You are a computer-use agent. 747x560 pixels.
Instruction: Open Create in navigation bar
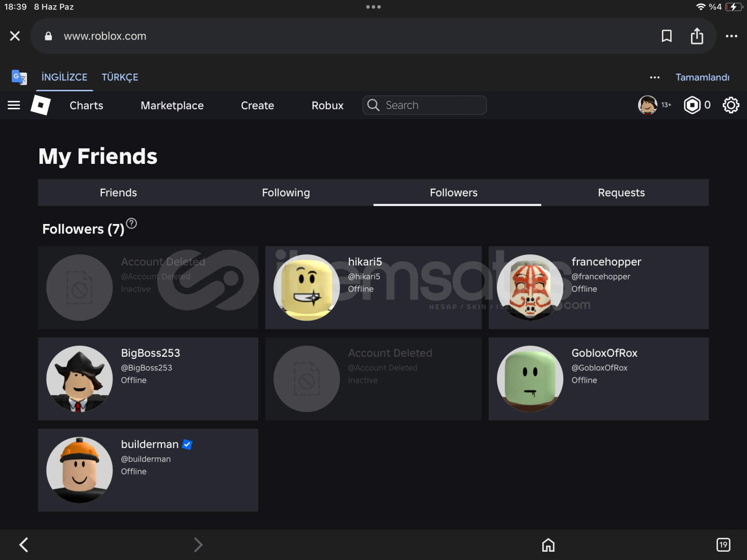257,105
